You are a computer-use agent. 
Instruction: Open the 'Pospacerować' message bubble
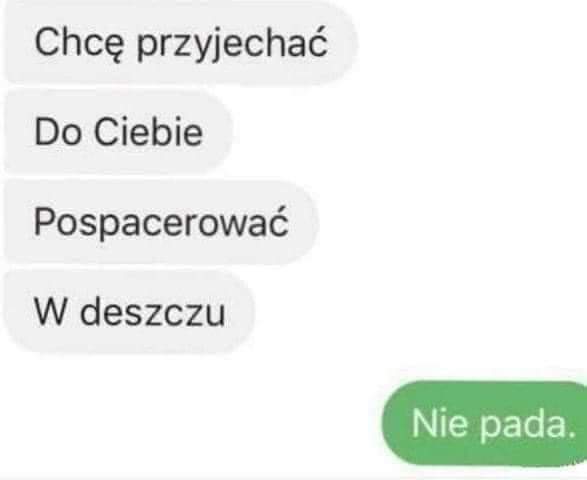[161, 222]
